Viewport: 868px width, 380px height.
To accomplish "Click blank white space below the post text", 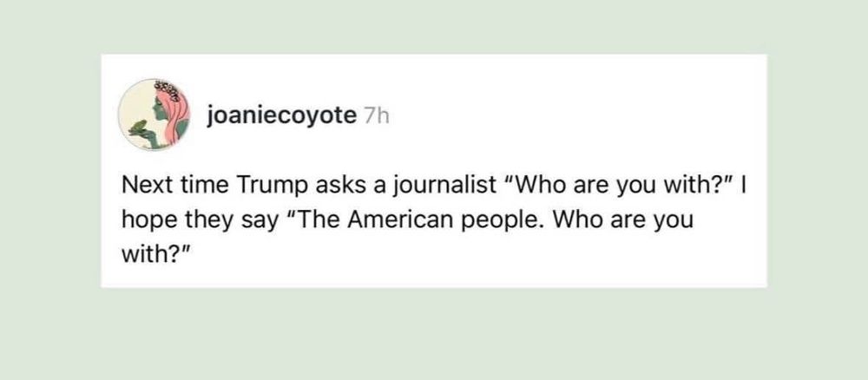I will point(433,278).
